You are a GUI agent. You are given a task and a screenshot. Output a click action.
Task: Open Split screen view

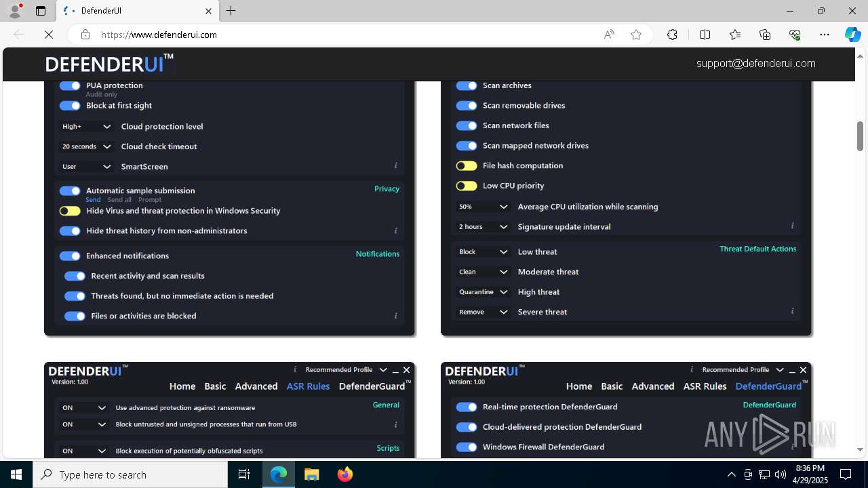[x=705, y=35]
